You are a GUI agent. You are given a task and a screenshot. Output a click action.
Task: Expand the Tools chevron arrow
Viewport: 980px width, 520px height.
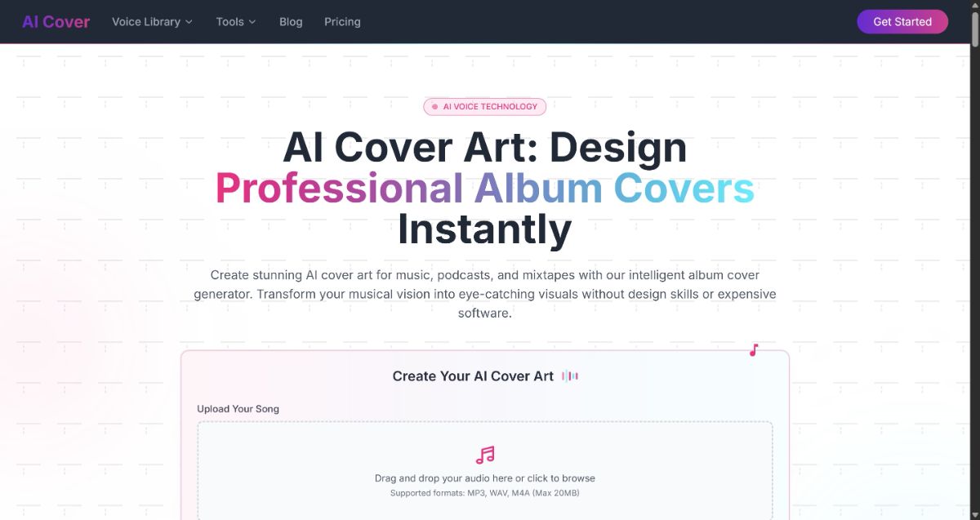(x=252, y=22)
